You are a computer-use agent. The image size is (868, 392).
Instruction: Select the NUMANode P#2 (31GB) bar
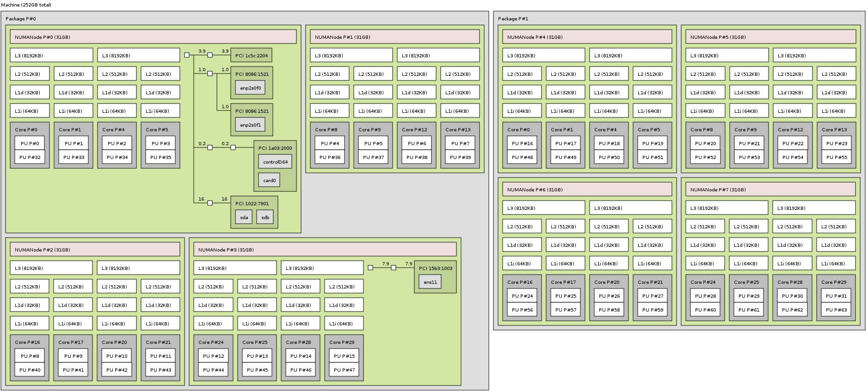pos(95,250)
